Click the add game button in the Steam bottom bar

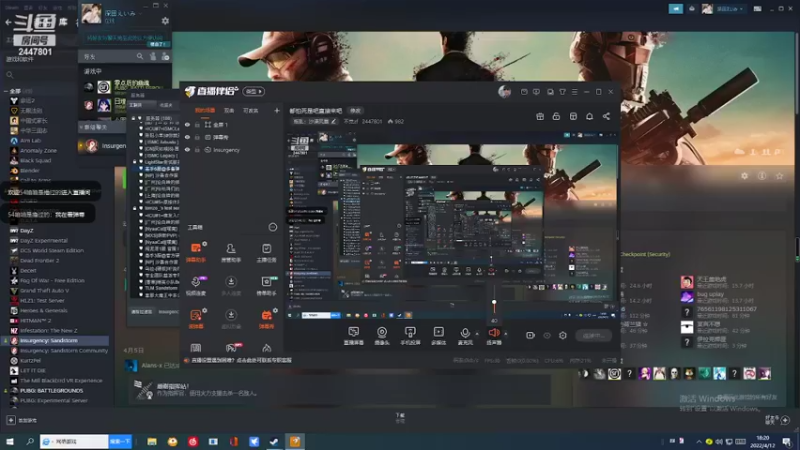22,420
